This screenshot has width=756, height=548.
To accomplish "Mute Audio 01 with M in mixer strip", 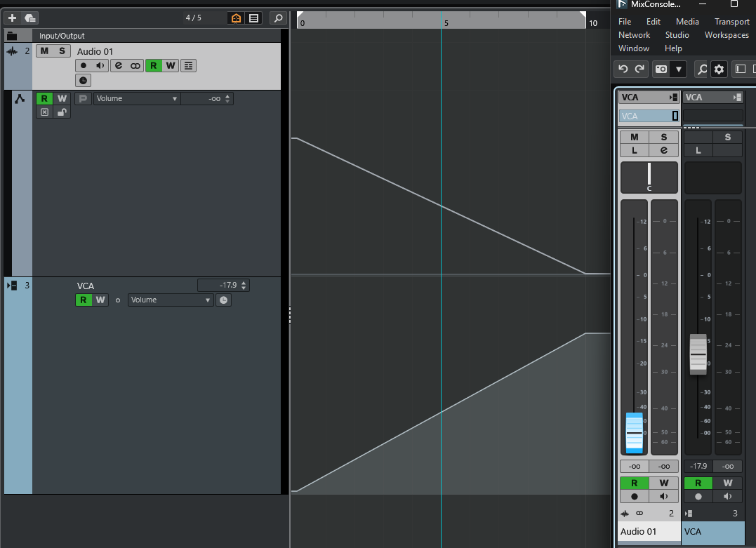I will (x=634, y=138).
